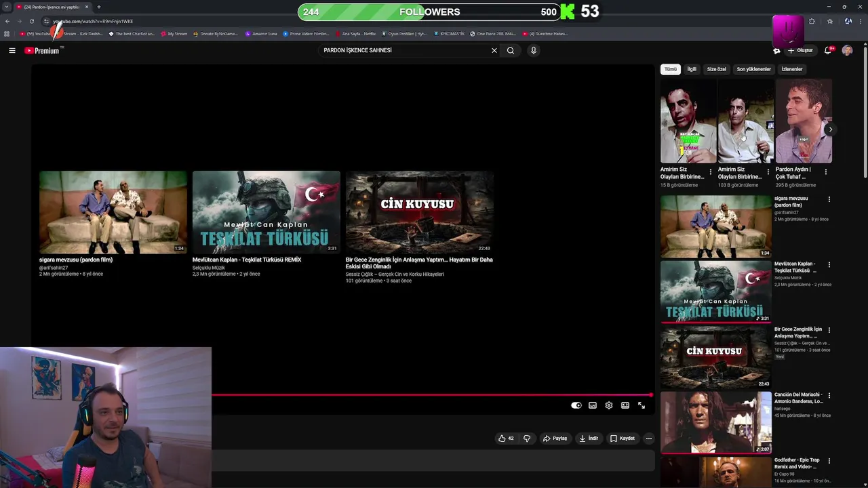Open browser extensions puzzle icon

click(812, 21)
